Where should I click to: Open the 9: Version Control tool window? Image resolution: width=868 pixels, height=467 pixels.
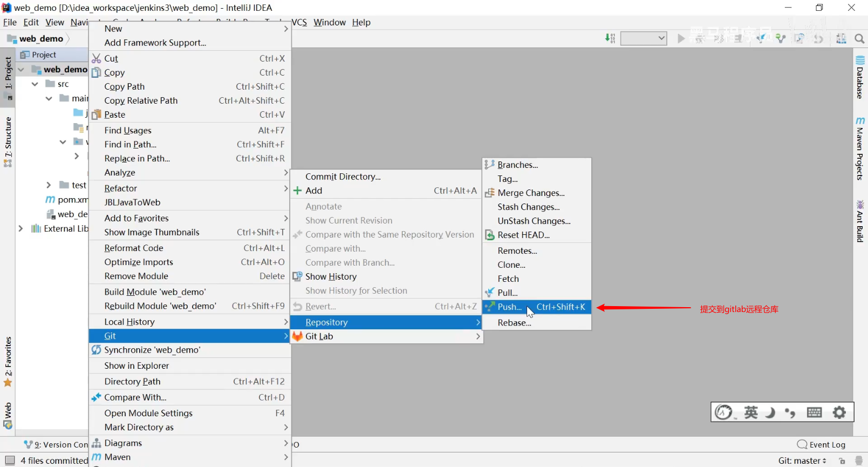pyautogui.click(x=56, y=445)
